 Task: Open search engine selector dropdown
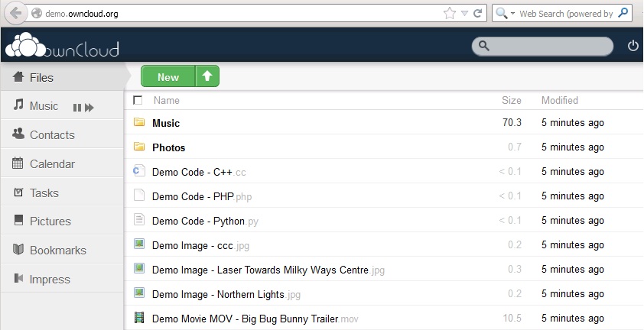tap(505, 14)
